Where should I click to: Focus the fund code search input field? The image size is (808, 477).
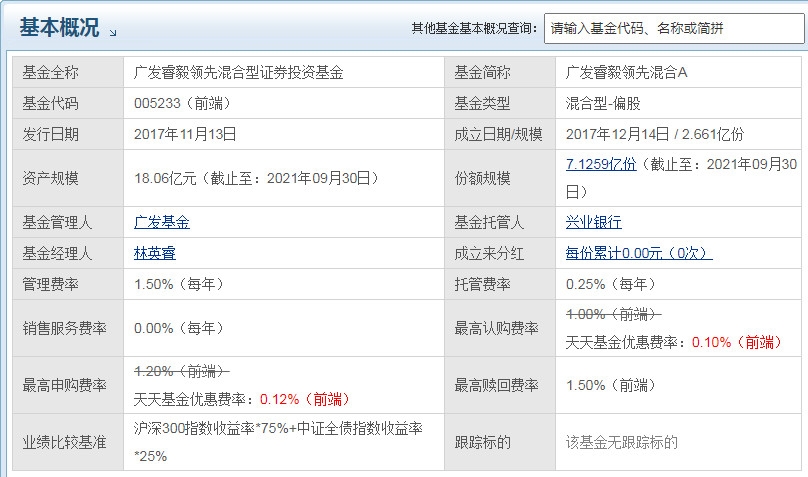tap(674, 28)
